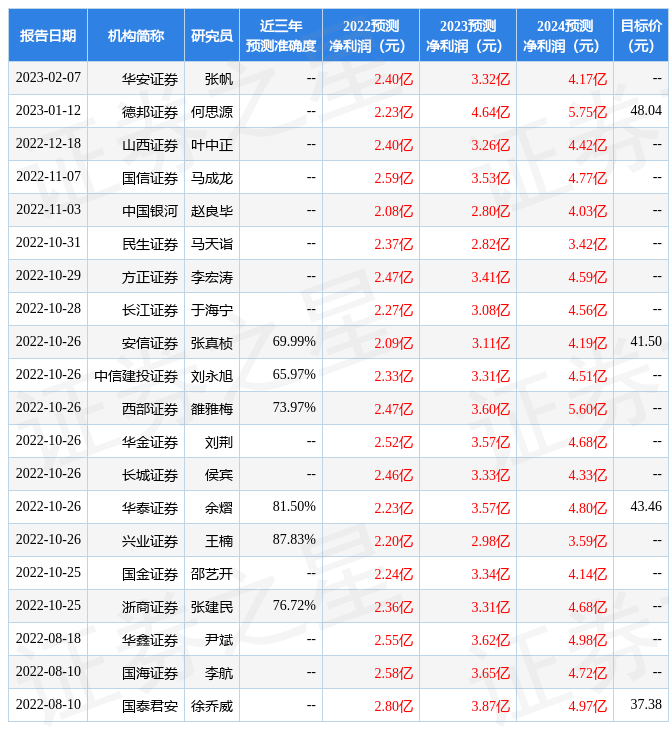Click researcher name 刘永旭
Screen dimensions: 669x730
tap(212, 376)
